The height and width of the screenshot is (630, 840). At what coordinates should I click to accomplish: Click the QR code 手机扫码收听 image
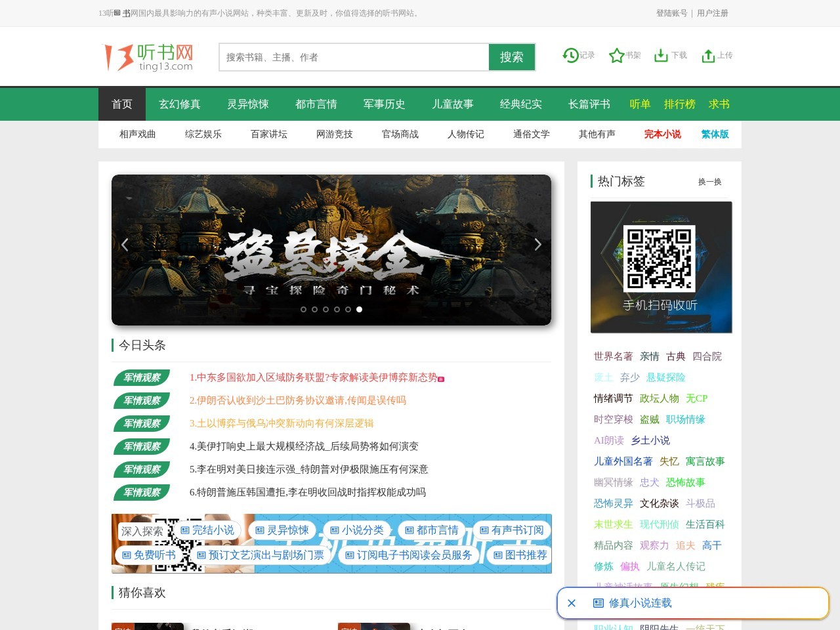tap(661, 267)
